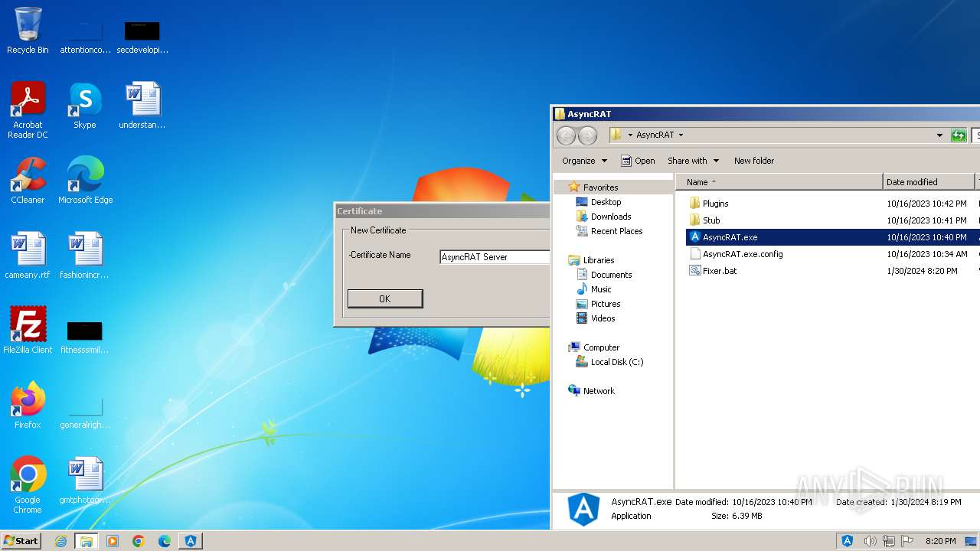This screenshot has width=980, height=551.
Task: Launch Skype from desktop
Action: pyautogui.click(x=85, y=106)
